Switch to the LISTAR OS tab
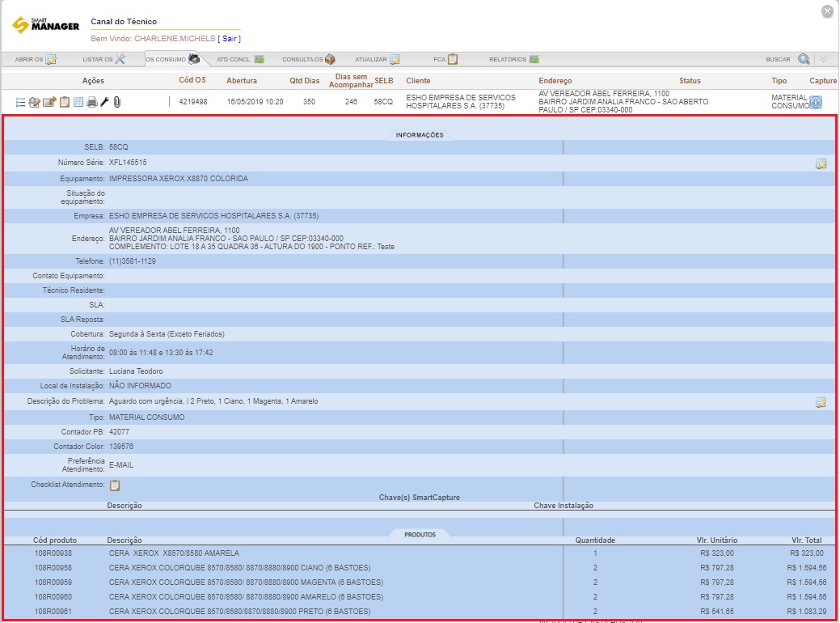The image size is (840, 623). (104, 60)
